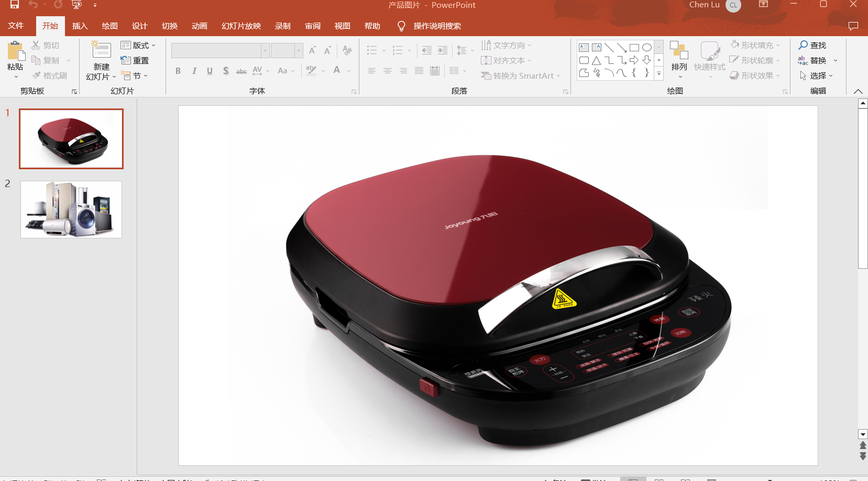Open the font size dropdown arrow

[x=299, y=50]
